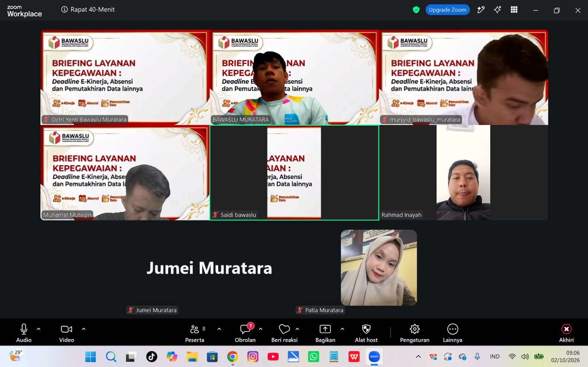
Task: Expand the video options arrow
Action: [x=84, y=329]
